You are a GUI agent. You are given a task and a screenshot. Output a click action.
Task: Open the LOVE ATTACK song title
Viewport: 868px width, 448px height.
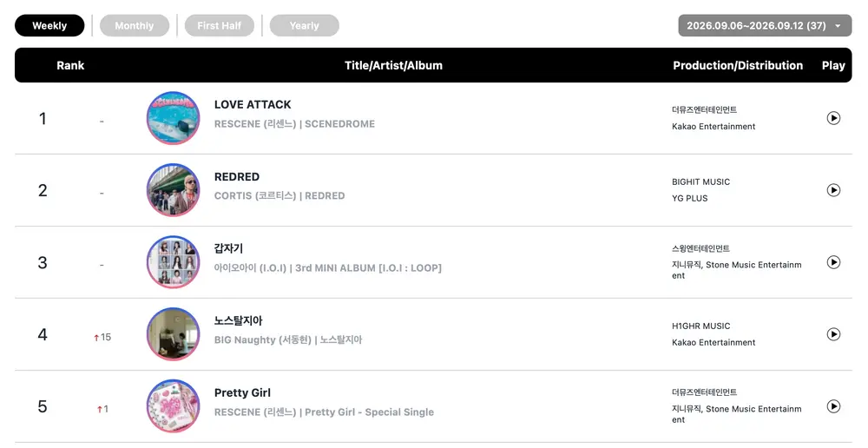coord(253,105)
